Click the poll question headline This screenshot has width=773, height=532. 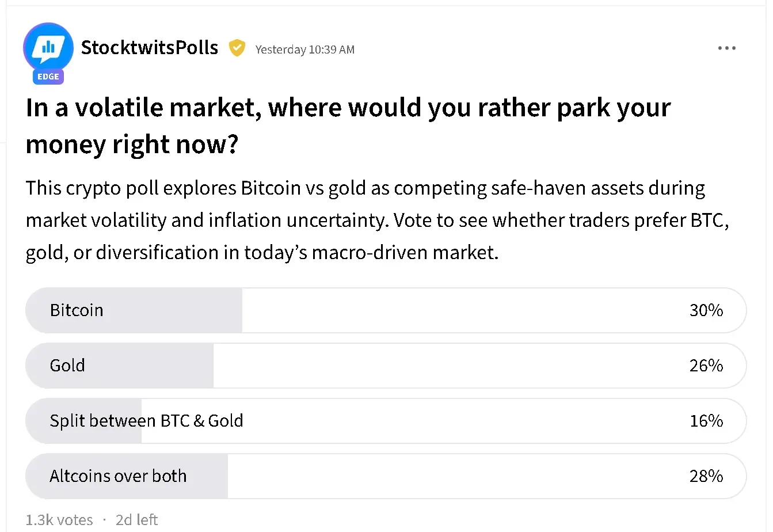[x=348, y=126]
